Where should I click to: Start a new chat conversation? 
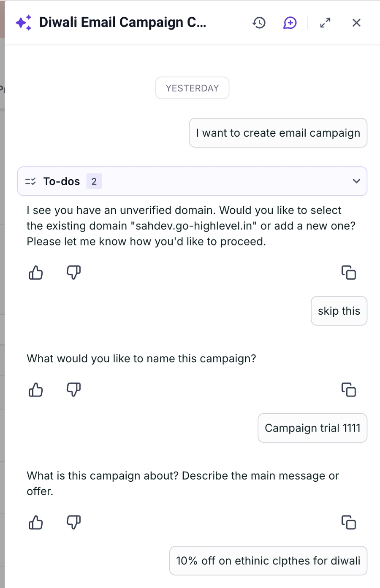pos(290,23)
